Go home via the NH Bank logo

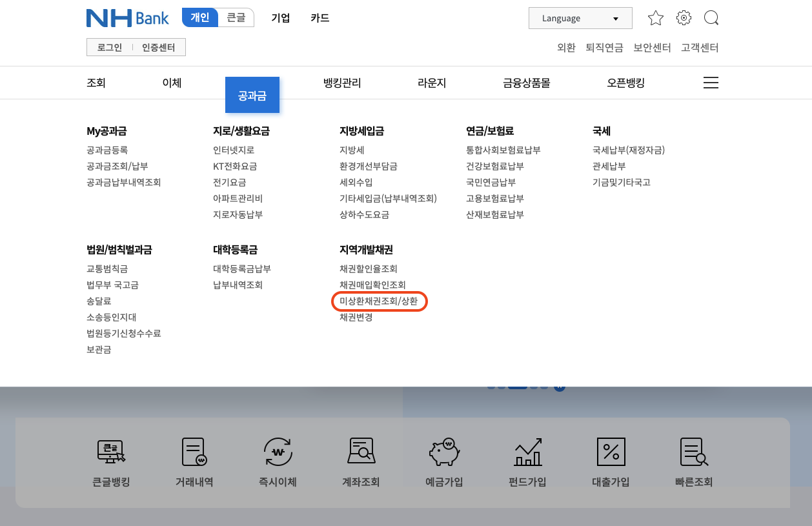tap(127, 18)
